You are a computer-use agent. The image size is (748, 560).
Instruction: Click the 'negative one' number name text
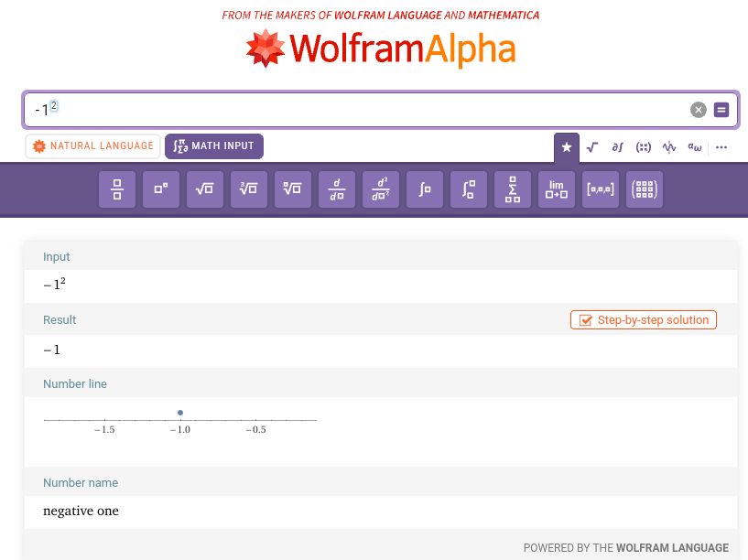pyautogui.click(x=81, y=511)
